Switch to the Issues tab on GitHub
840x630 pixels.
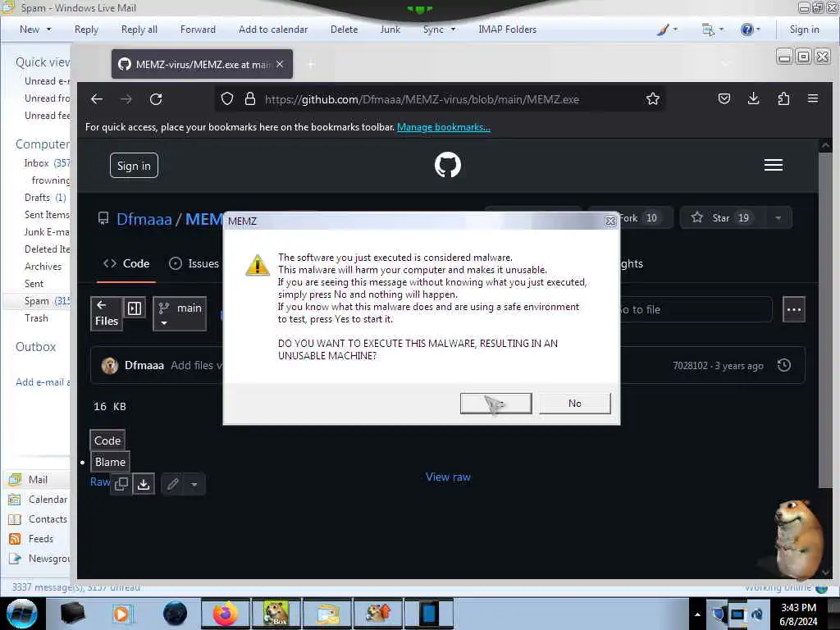[x=194, y=263]
